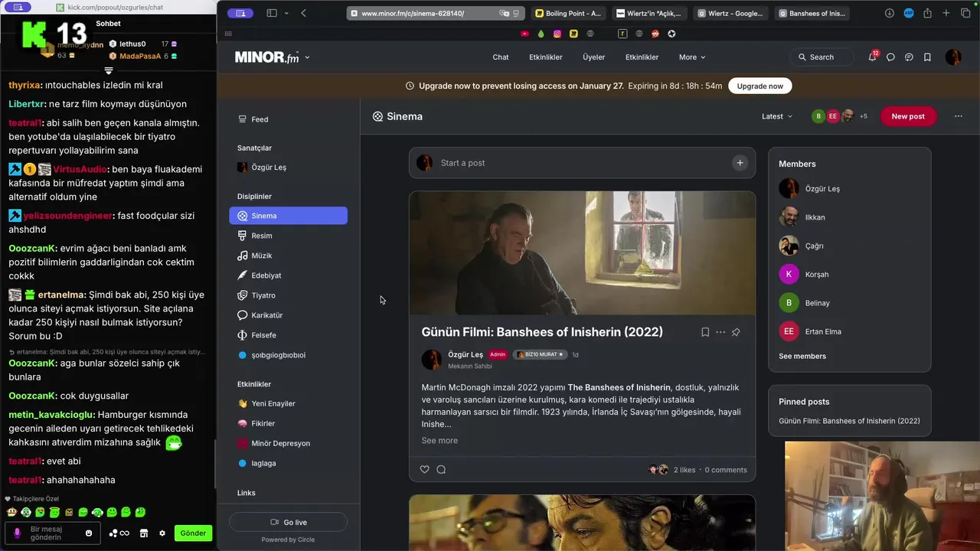Open the Latest sort dropdown
Image resolution: width=980 pixels, height=551 pixels.
[777, 116]
